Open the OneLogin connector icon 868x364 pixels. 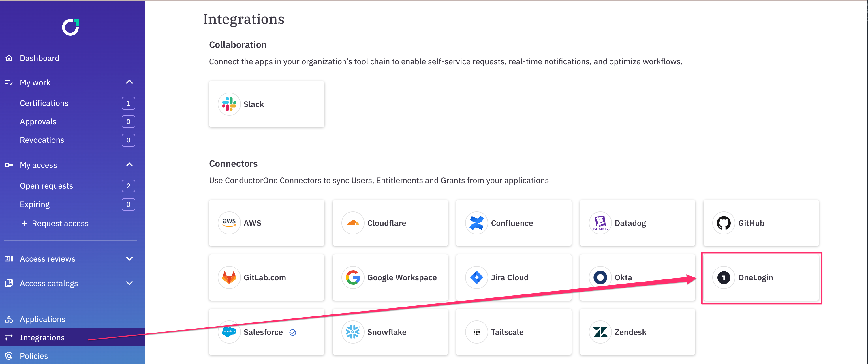tap(724, 277)
